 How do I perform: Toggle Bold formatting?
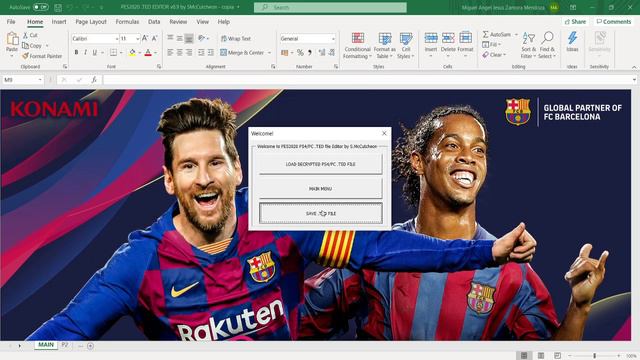pyautogui.click(x=76, y=53)
